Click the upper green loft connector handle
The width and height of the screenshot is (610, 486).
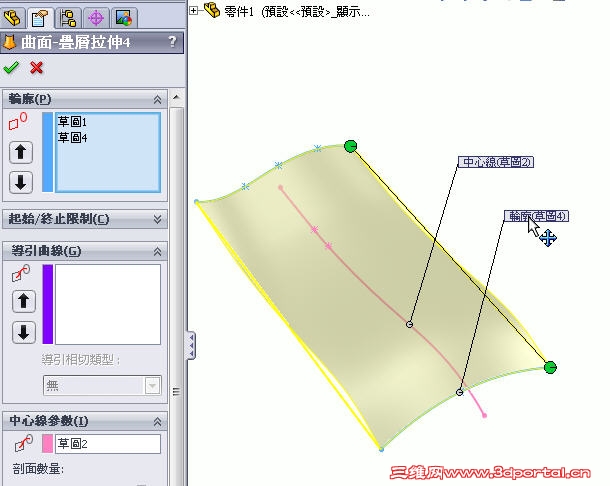(351, 146)
